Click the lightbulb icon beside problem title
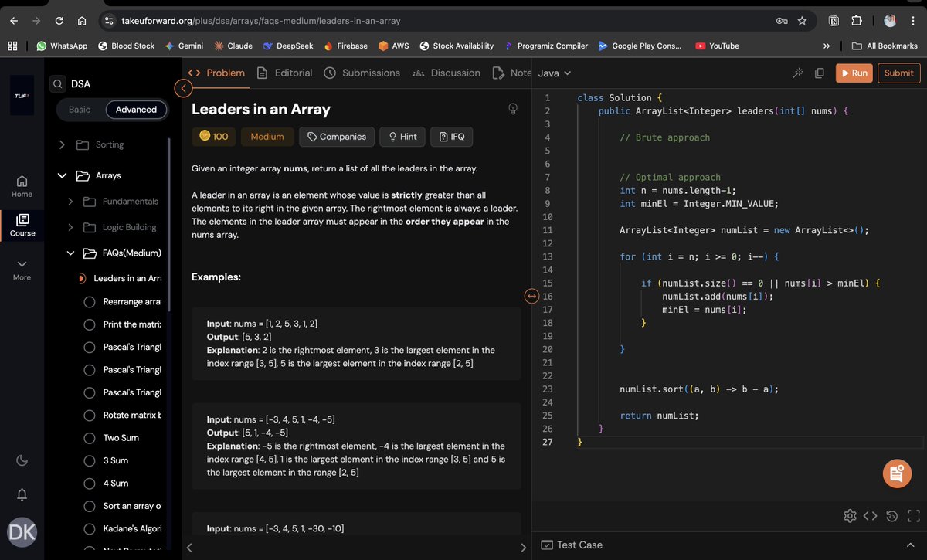This screenshot has height=560, width=927. click(x=512, y=109)
